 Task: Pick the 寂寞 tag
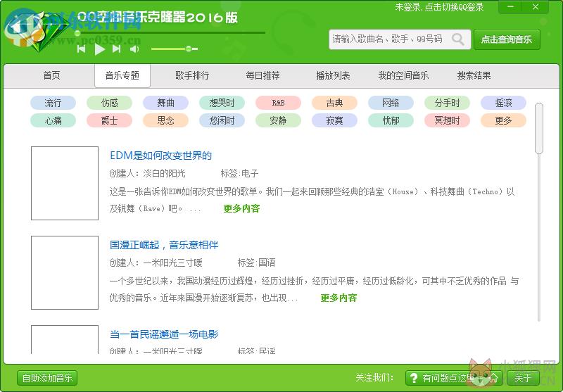[335, 120]
